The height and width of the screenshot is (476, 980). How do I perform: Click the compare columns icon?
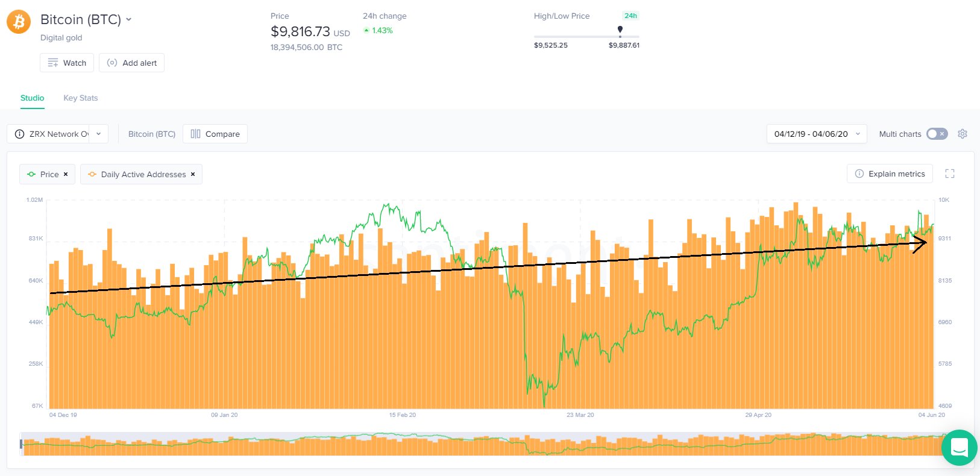click(x=195, y=134)
